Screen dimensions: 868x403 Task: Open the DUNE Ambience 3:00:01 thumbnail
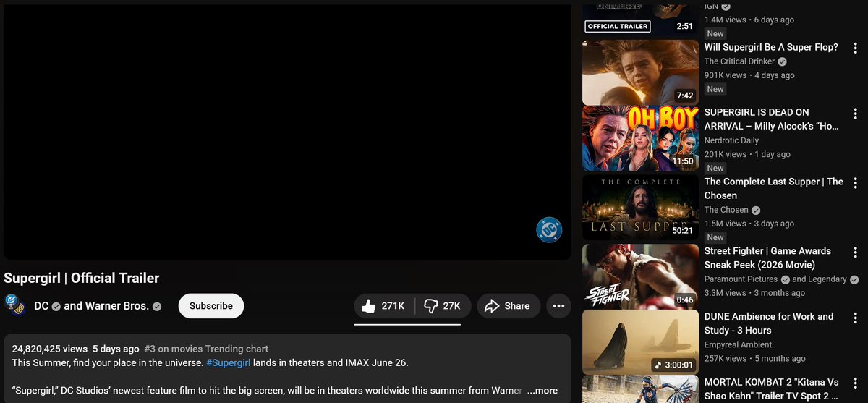(641, 342)
